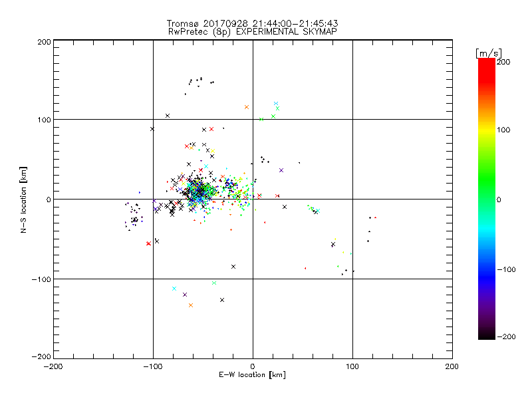Viewport: 532px width, 399px height.
Task: Click the purple X marker right of center
Action: (x=281, y=170)
